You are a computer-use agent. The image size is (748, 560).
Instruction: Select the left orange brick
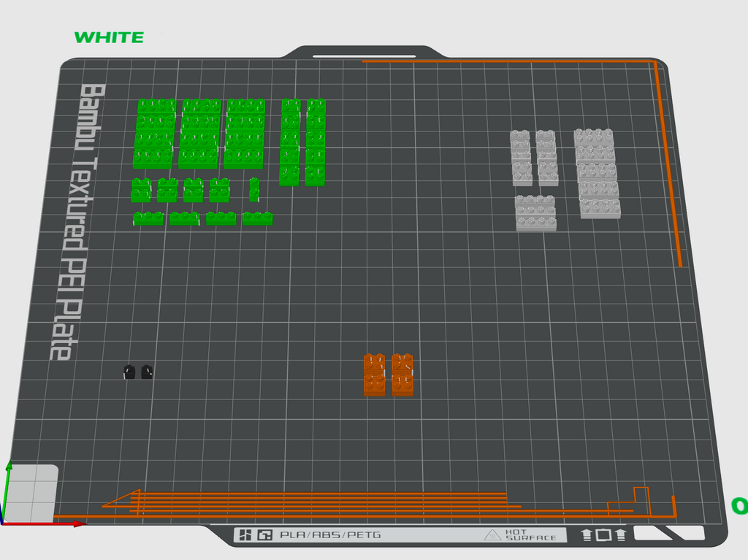tap(375, 375)
